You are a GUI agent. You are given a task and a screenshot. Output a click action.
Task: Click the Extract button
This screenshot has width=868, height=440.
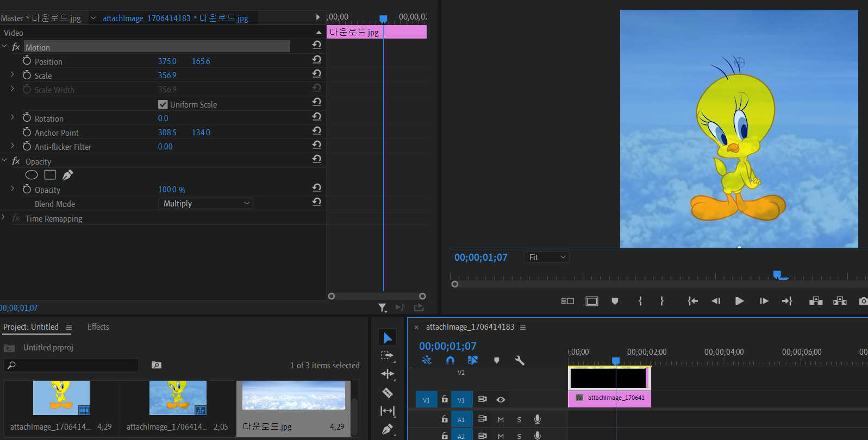tap(840, 301)
